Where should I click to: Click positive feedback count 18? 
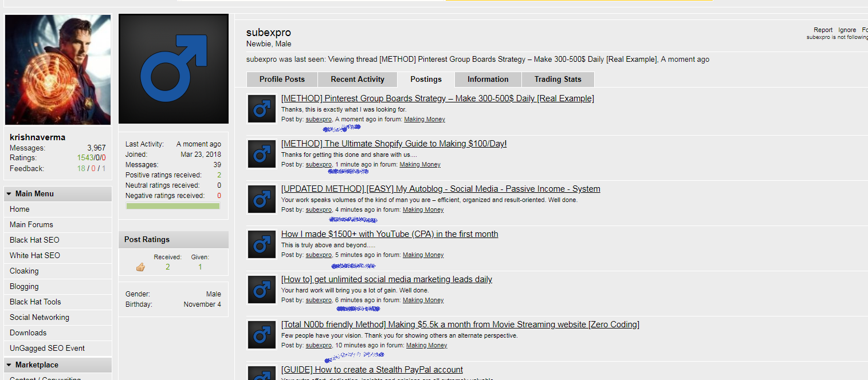pyautogui.click(x=81, y=169)
